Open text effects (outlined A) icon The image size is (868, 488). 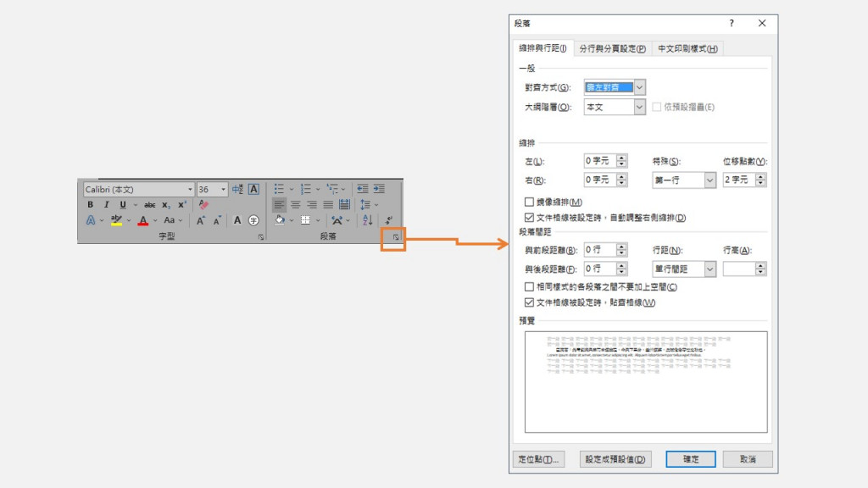click(x=90, y=220)
